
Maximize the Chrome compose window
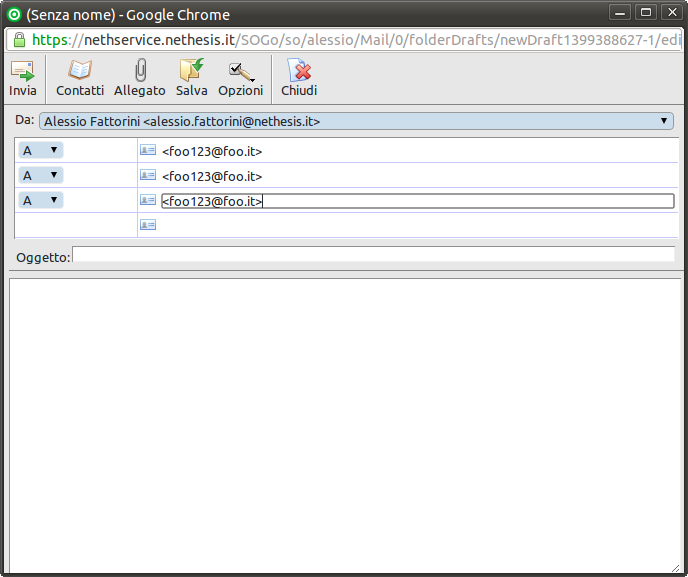pos(647,13)
